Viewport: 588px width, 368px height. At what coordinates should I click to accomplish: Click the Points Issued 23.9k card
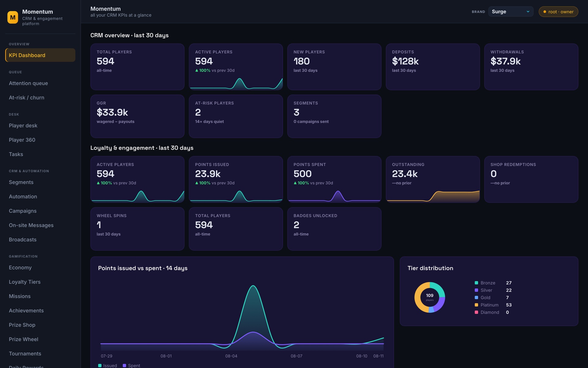coord(236,179)
